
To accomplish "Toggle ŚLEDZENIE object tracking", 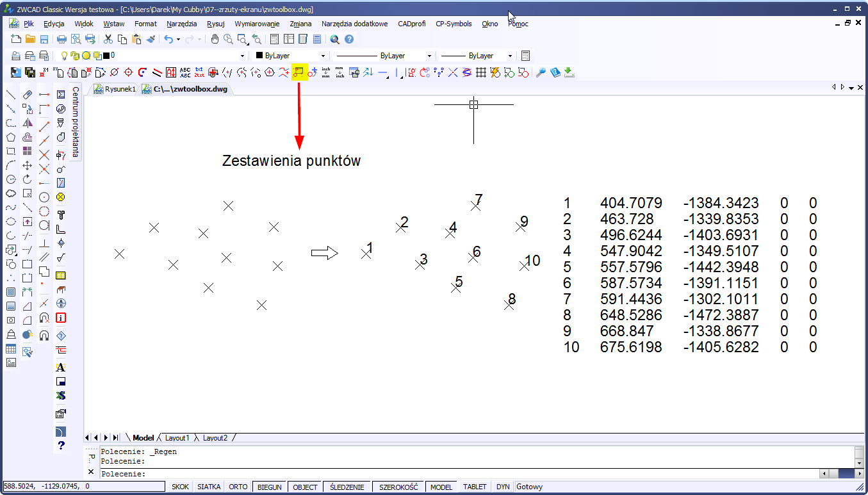I will [347, 487].
